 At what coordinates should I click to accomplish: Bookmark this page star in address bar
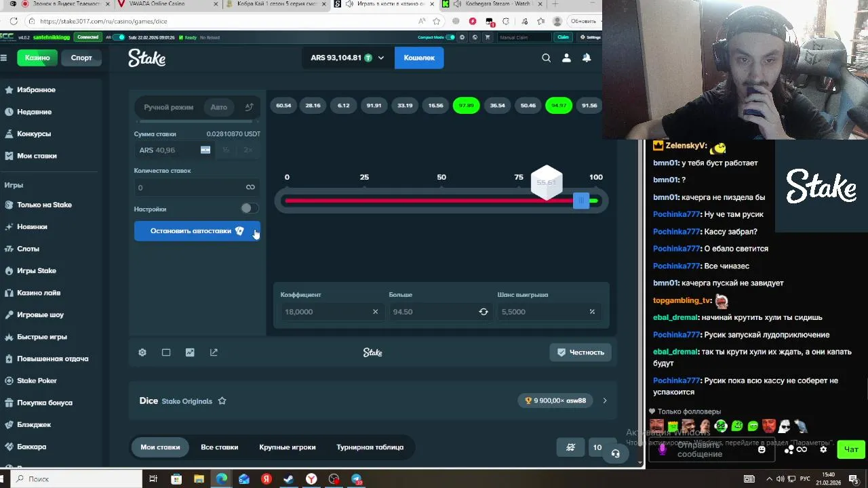pos(436,21)
